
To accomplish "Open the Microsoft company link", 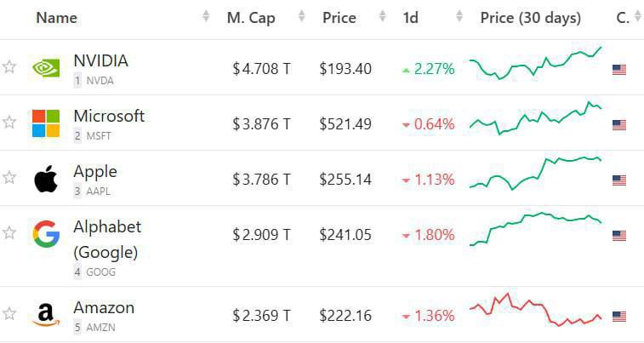I will click(x=109, y=116).
